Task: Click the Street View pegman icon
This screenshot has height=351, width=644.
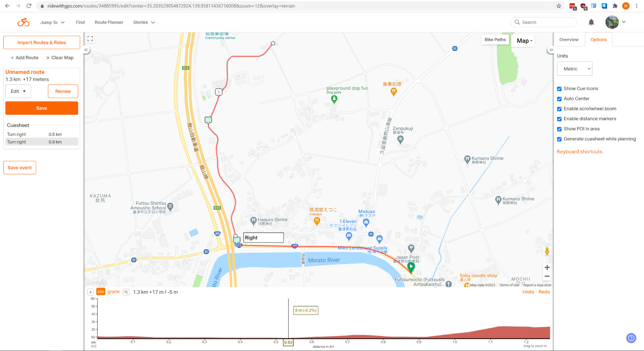Action: tap(547, 251)
